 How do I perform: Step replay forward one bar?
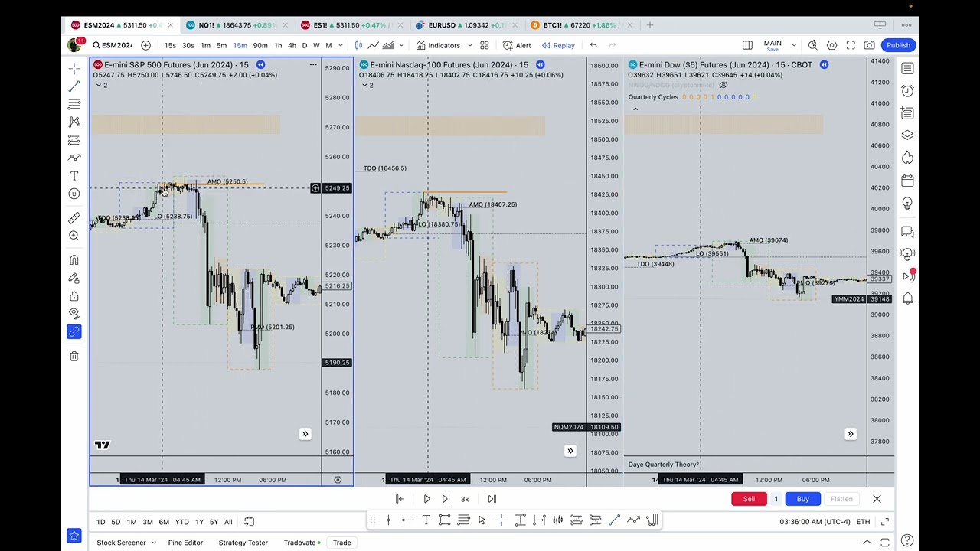[x=446, y=499]
